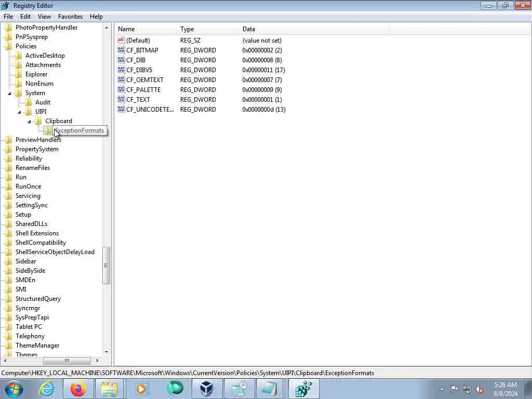
Task: Open the View menu
Action: pos(45,17)
